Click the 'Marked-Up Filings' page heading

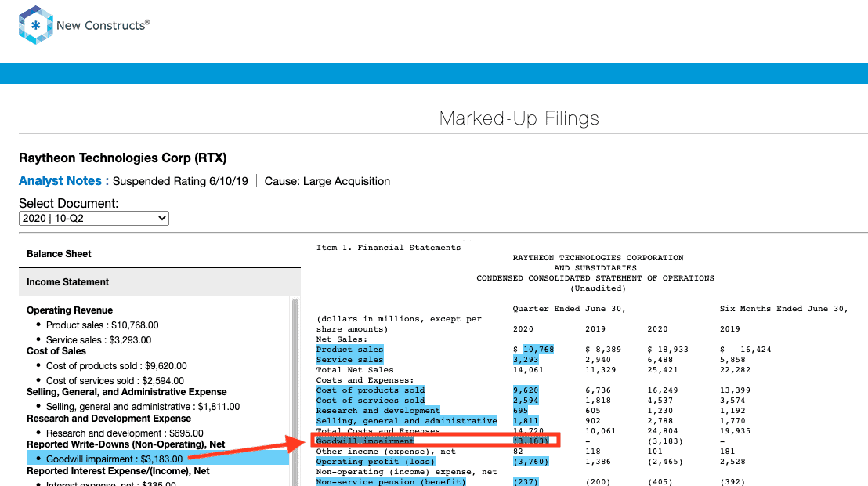click(519, 118)
